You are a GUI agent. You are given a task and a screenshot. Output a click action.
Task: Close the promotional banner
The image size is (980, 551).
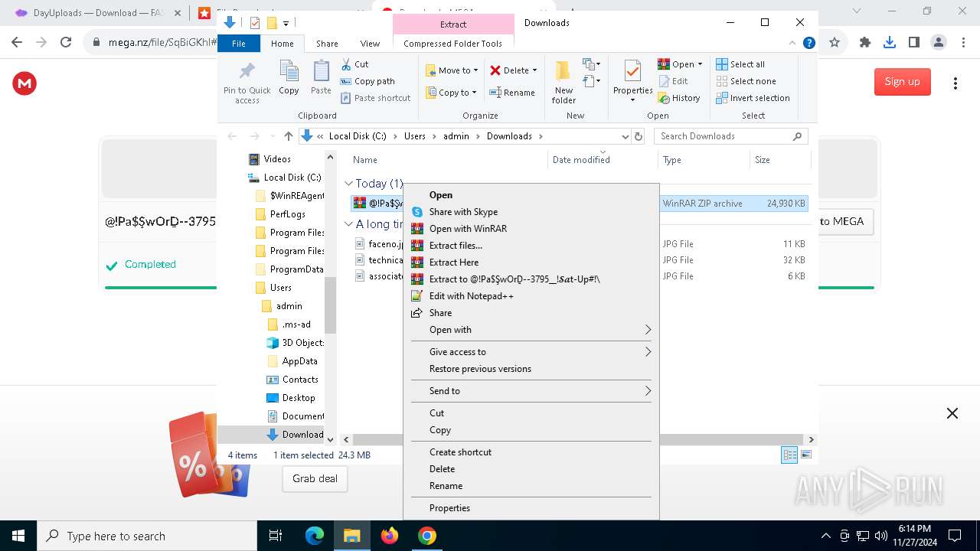pyautogui.click(x=952, y=413)
